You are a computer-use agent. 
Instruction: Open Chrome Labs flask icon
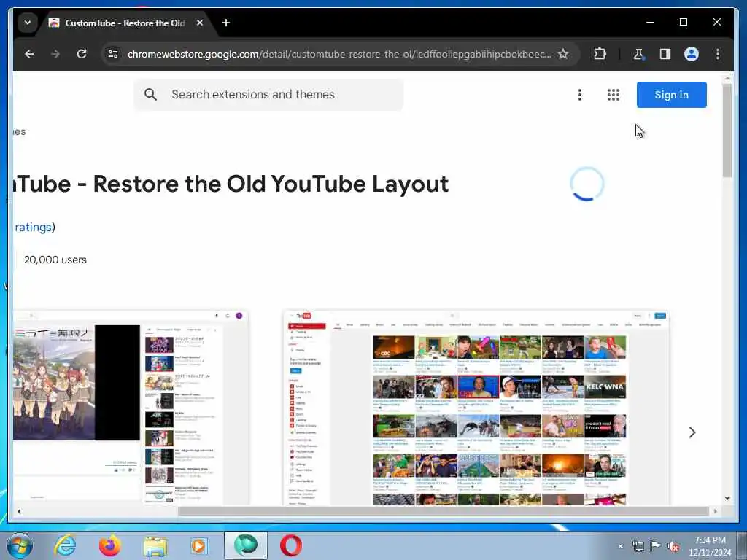[638, 54]
